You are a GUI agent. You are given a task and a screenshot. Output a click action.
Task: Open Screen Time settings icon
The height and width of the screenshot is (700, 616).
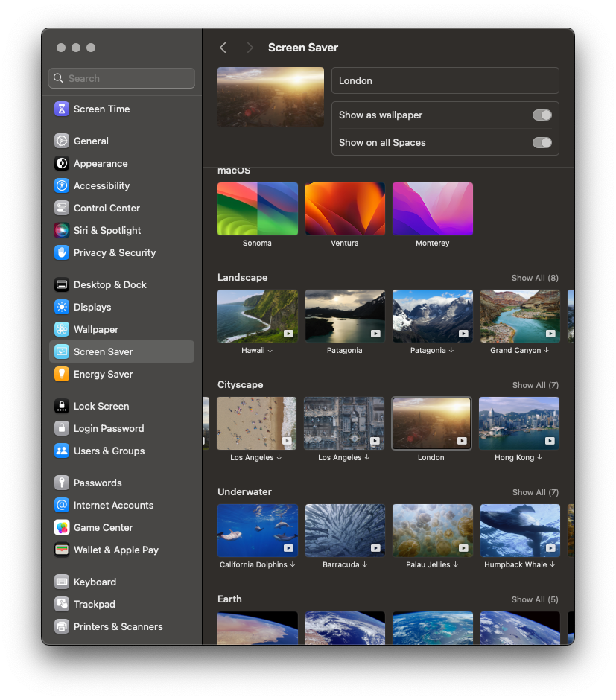[62, 109]
